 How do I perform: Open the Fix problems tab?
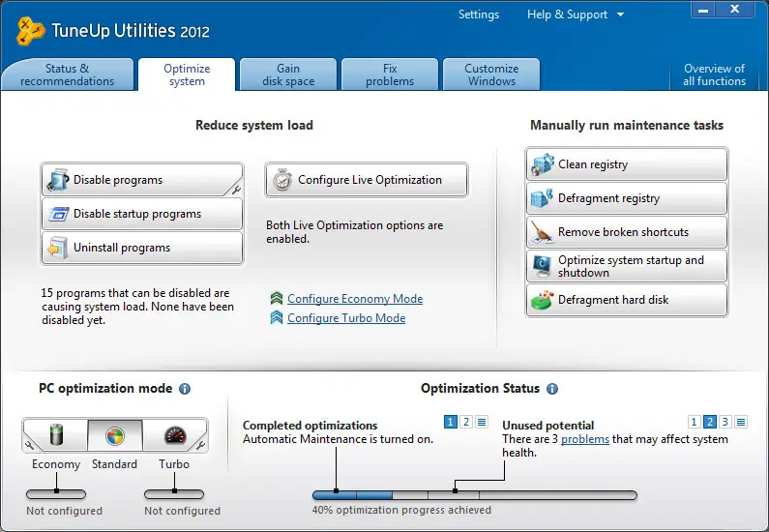390,74
